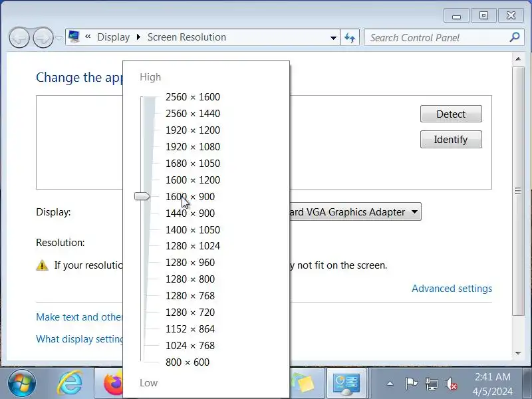The width and height of the screenshot is (532, 399).
Task: Click the Forward navigation arrow
Action: point(43,37)
